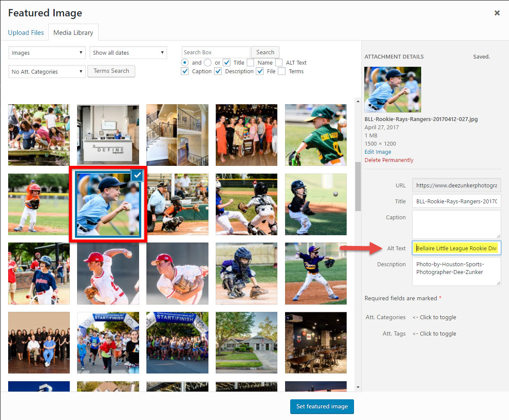Select the restaurant interior thumbnail
This screenshot has height=420, width=509.
pyautogui.click(x=316, y=343)
